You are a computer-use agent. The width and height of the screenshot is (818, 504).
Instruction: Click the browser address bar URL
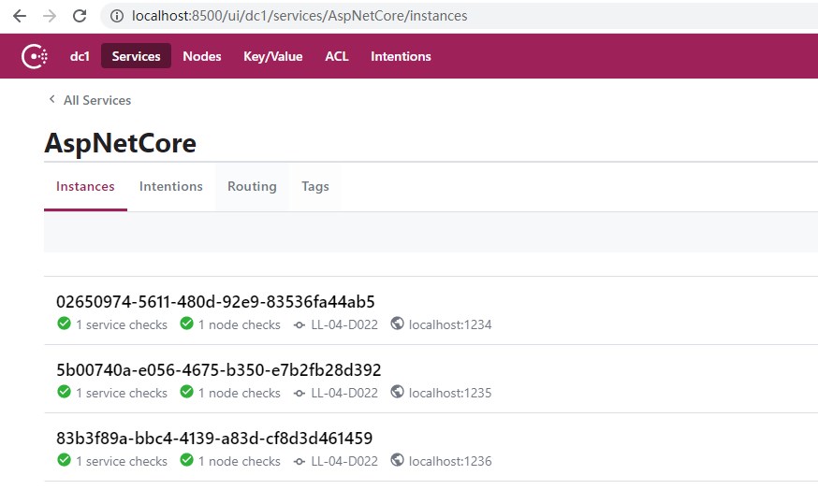(299, 16)
